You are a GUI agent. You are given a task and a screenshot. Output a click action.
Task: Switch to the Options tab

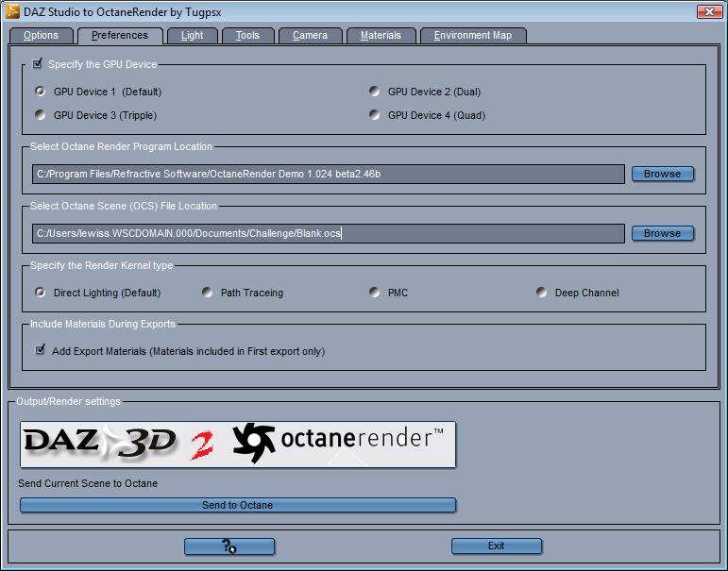(41, 36)
